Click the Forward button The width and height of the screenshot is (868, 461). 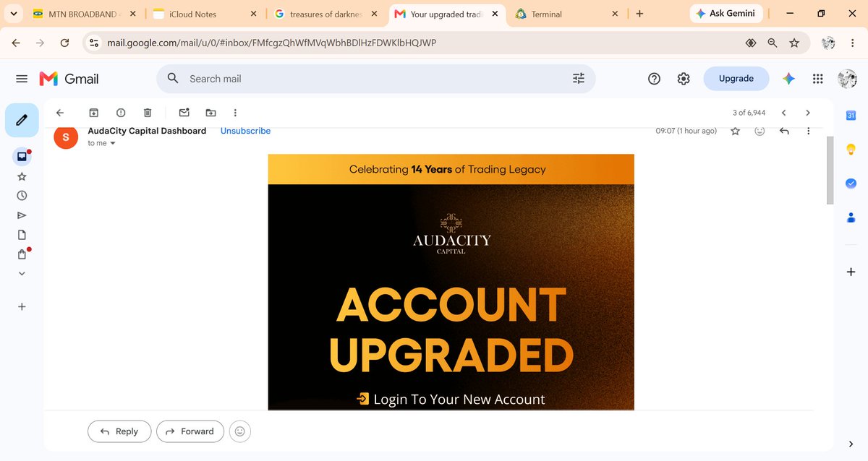pyautogui.click(x=190, y=431)
